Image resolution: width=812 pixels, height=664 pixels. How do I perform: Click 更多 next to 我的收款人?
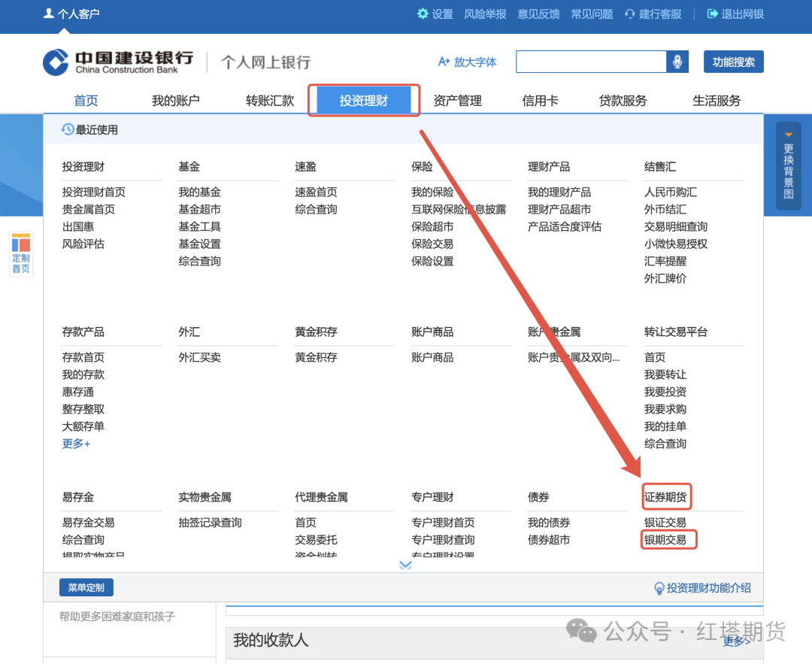coord(735,641)
